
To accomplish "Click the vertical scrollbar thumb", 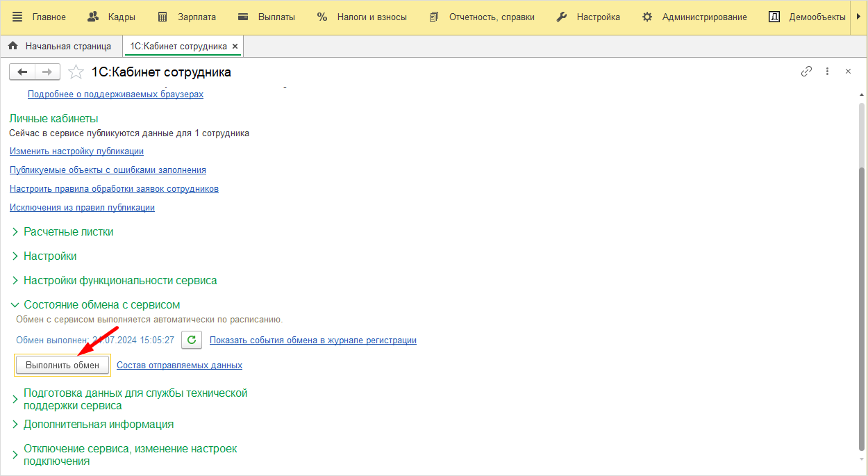I will [862, 309].
